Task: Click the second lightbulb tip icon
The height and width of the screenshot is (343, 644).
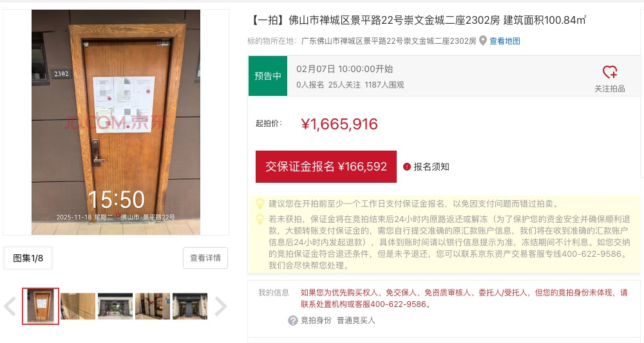Action: pyautogui.click(x=260, y=218)
